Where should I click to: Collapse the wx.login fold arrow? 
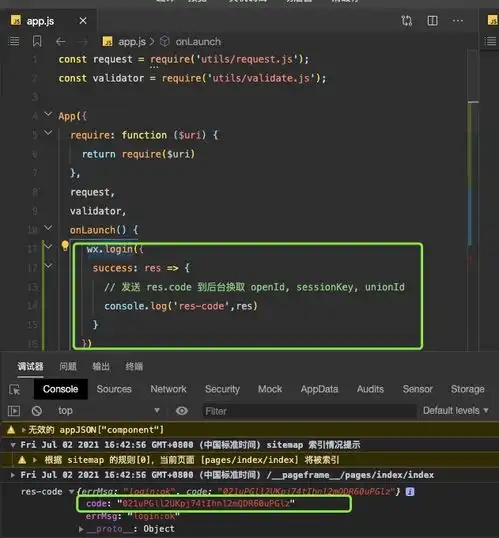pos(48,247)
